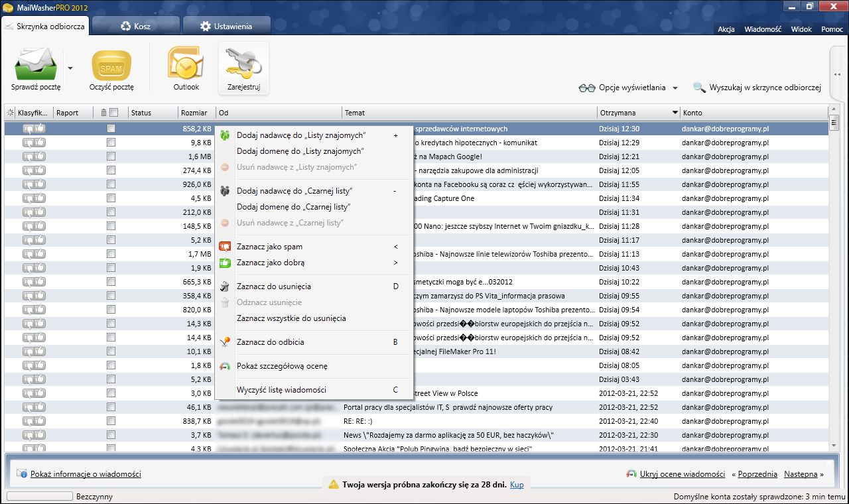Click the status bar progress indicator
The image size is (849, 504).
39,496
